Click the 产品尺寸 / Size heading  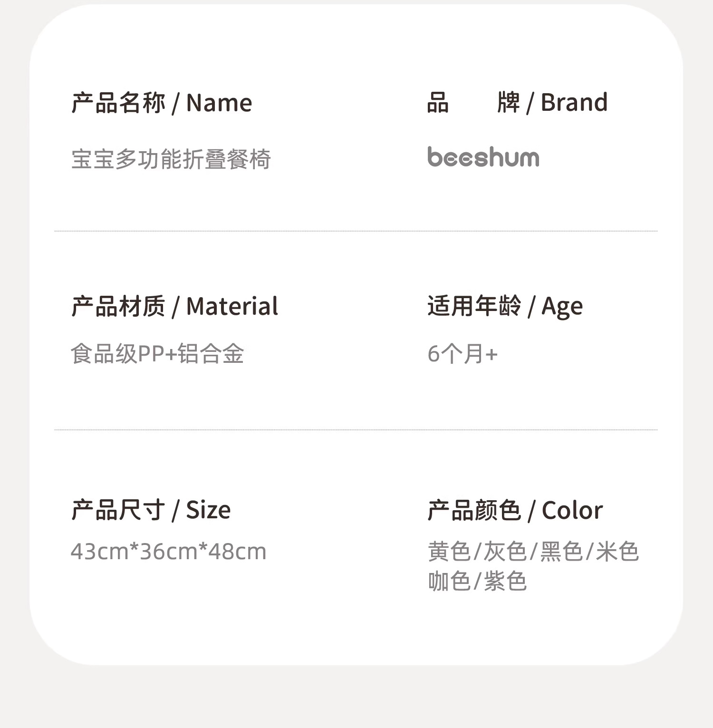[x=151, y=510]
